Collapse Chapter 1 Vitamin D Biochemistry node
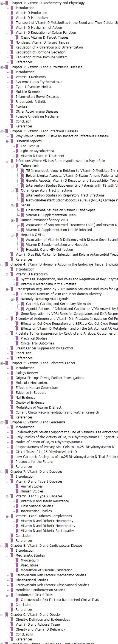Viewport: 118px width, 644px height. (2, 3)
